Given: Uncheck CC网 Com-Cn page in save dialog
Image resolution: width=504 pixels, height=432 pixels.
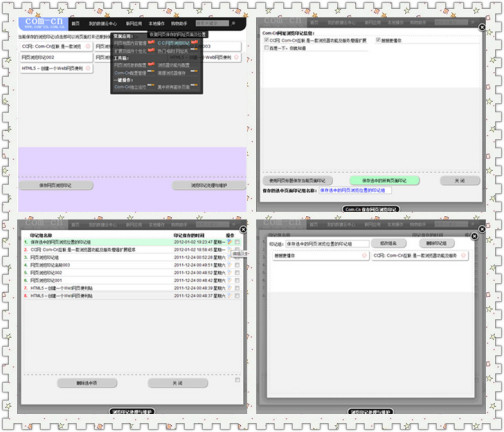Looking at the screenshot, I should coord(266,40).
